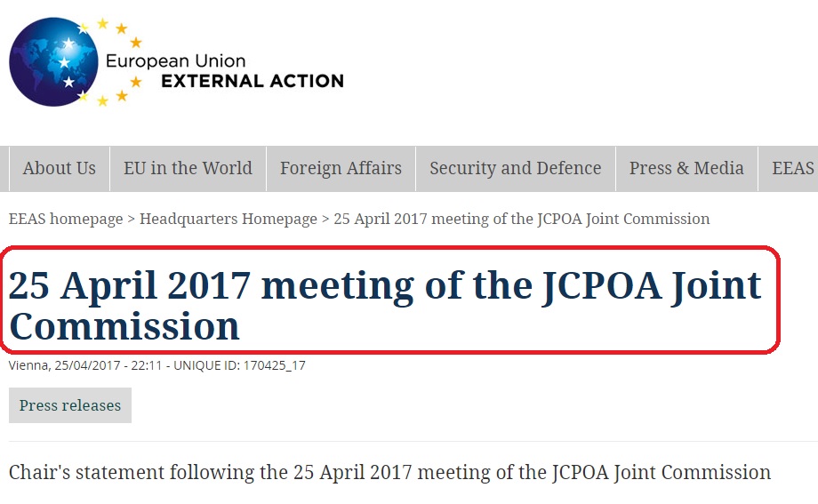
Task: Click the blue globe EEAS logo
Action: (x=53, y=62)
